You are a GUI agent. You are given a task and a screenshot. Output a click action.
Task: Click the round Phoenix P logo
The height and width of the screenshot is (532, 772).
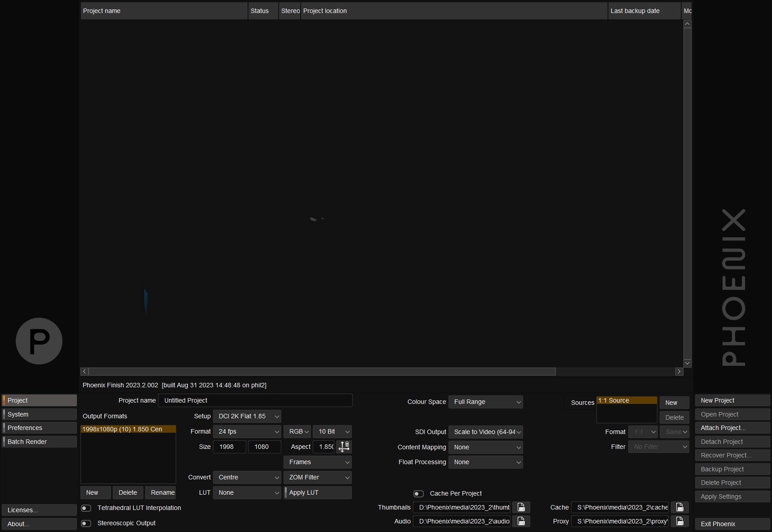click(39, 341)
